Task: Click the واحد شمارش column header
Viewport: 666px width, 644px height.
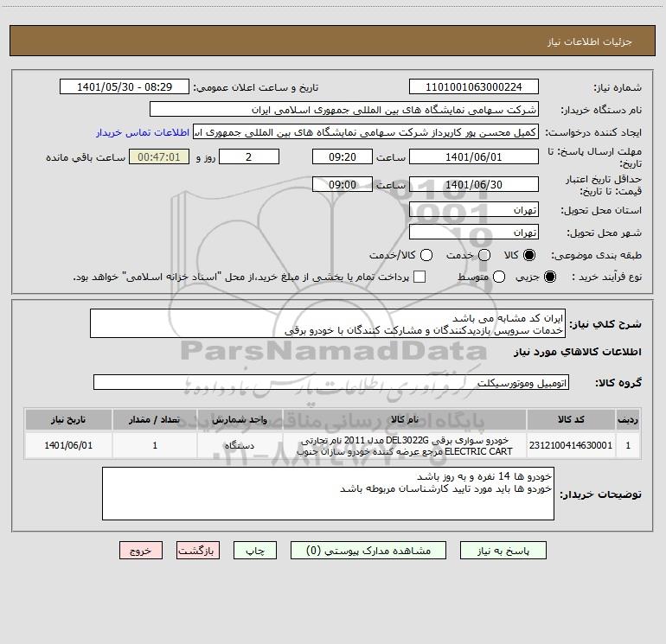Action: 240,419
